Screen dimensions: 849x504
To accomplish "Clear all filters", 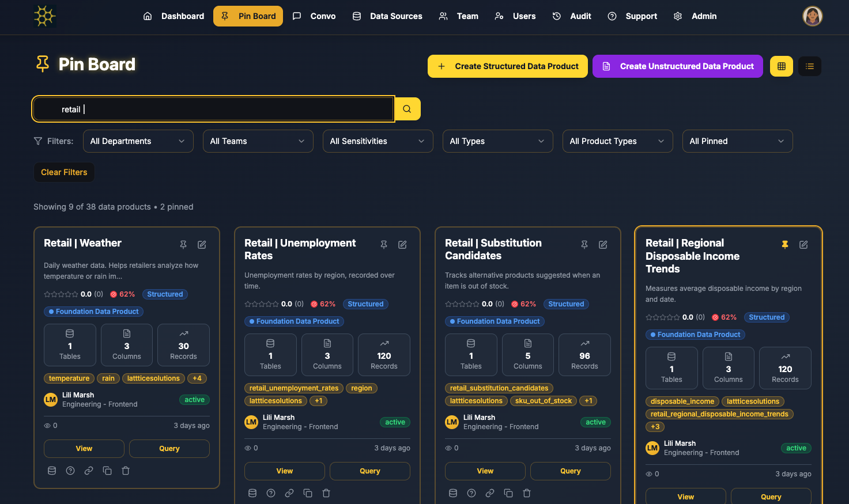I will 64,172.
